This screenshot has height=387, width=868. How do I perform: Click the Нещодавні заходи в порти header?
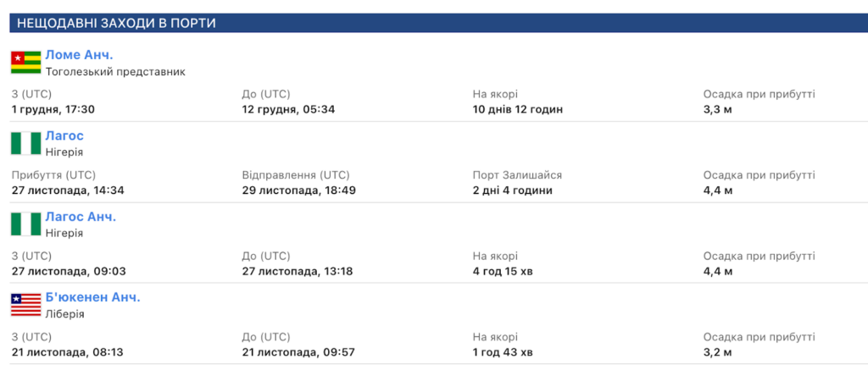[x=116, y=23]
